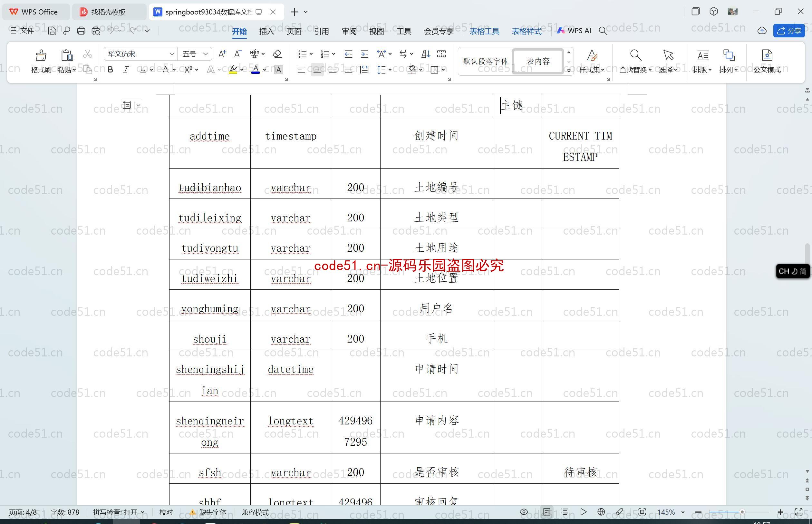Switch to the 引用 tab

point(322,31)
